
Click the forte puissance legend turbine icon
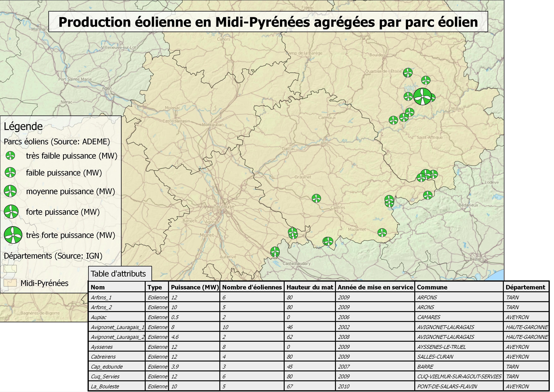click(x=11, y=212)
